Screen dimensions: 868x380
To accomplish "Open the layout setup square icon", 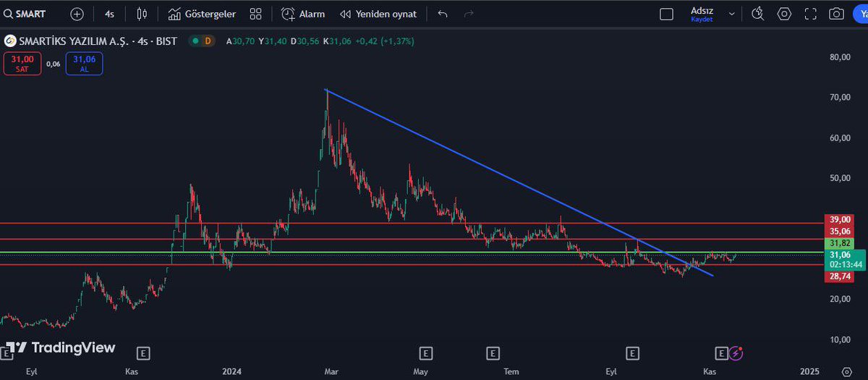I will click(666, 14).
